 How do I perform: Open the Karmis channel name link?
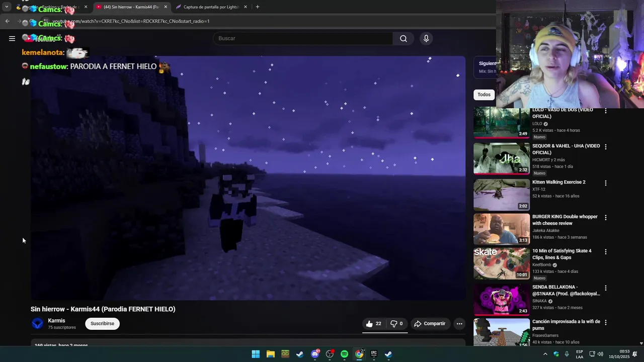point(56,321)
